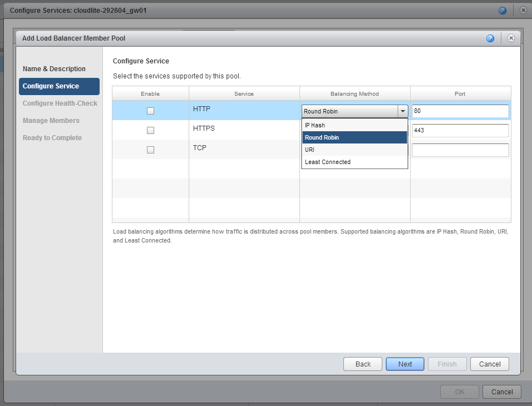
Task: Close the Add Load Balancer Member Pool dialog
Action: click(x=511, y=38)
